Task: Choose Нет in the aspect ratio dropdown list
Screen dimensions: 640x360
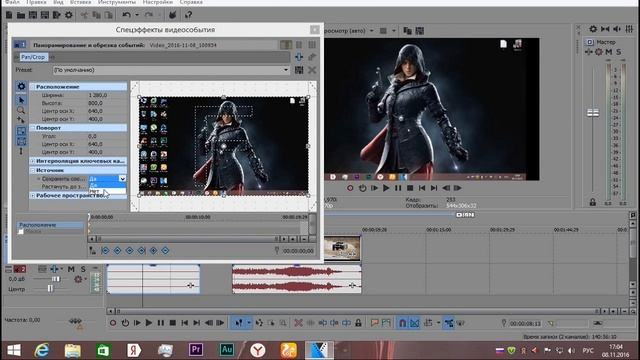Action: (107, 191)
